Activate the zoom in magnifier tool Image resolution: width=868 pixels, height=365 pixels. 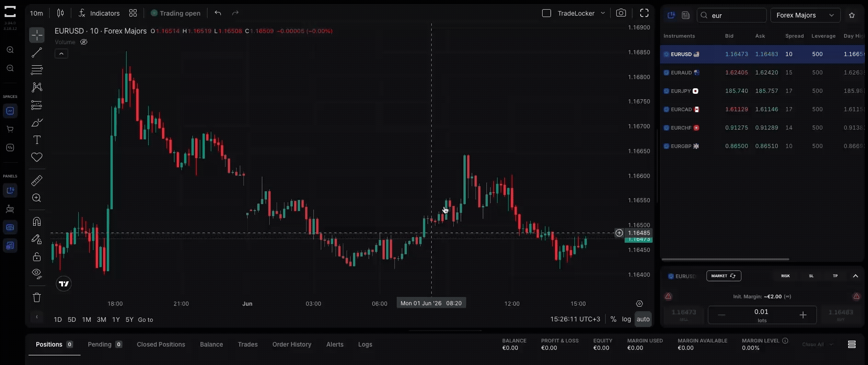coord(37,198)
